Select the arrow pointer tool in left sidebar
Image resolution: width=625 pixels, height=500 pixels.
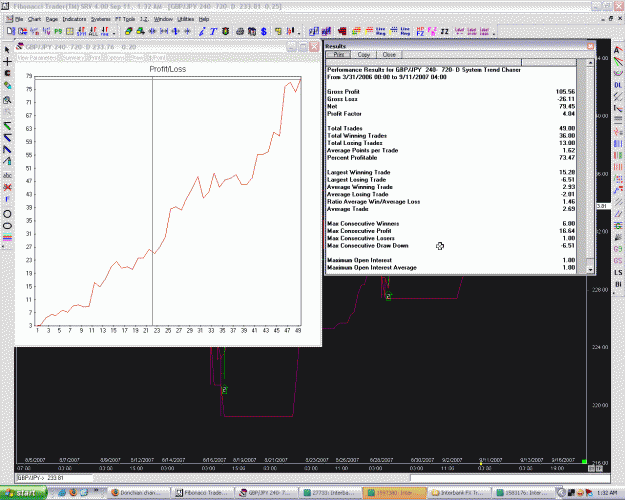tap(7, 49)
